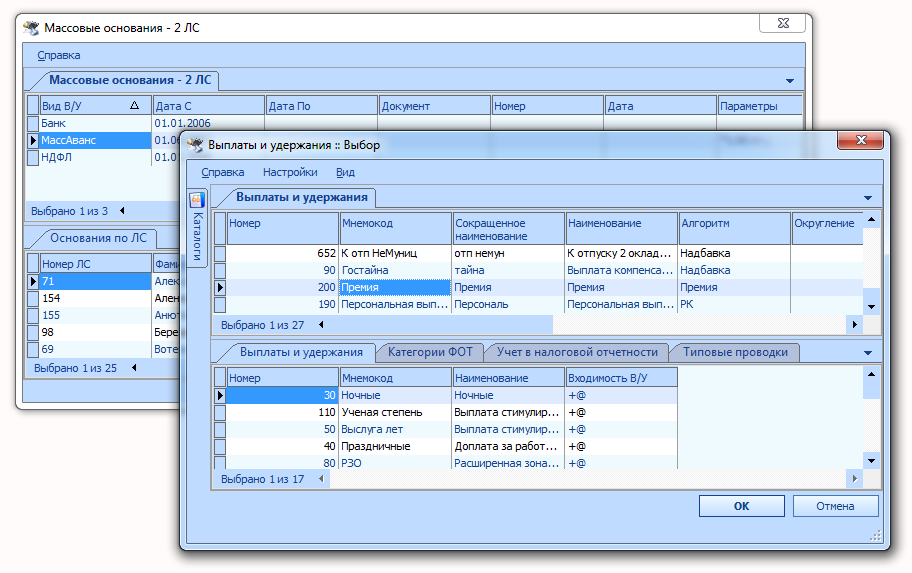Switch to the Типовые проводки tab

pyautogui.click(x=735, y=352)
